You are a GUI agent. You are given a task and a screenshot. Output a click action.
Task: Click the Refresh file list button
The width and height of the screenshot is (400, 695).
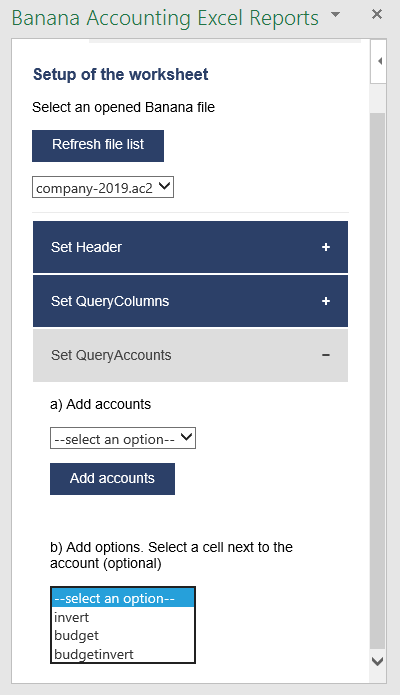click(98, 146)
